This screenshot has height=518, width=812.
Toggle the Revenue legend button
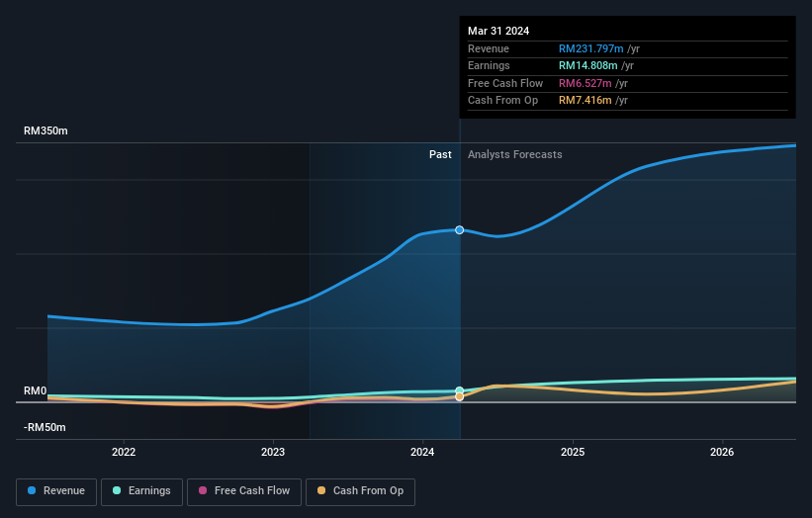pos(56,491)
